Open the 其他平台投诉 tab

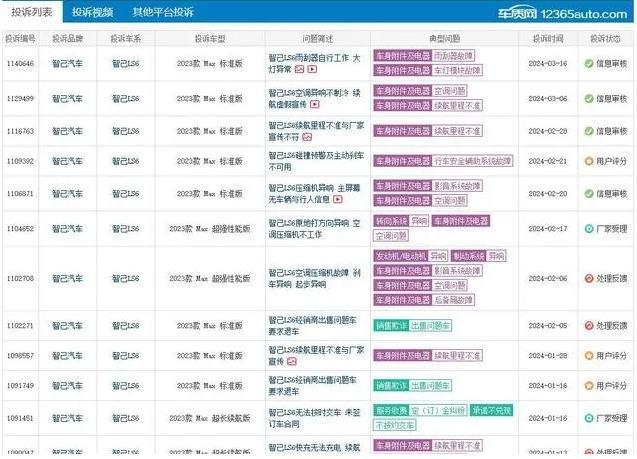click(x=163, y=12)
